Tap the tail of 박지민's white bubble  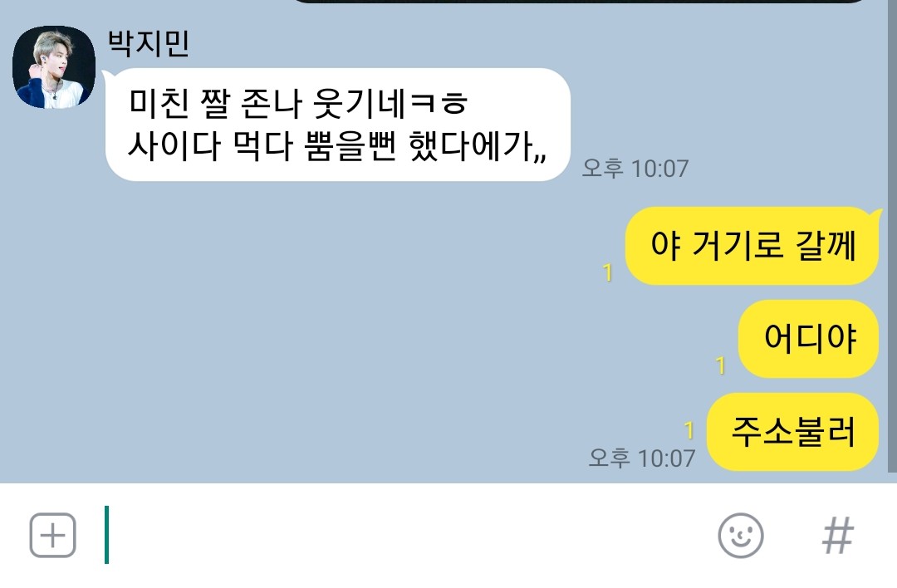click(x=107, y=76)
